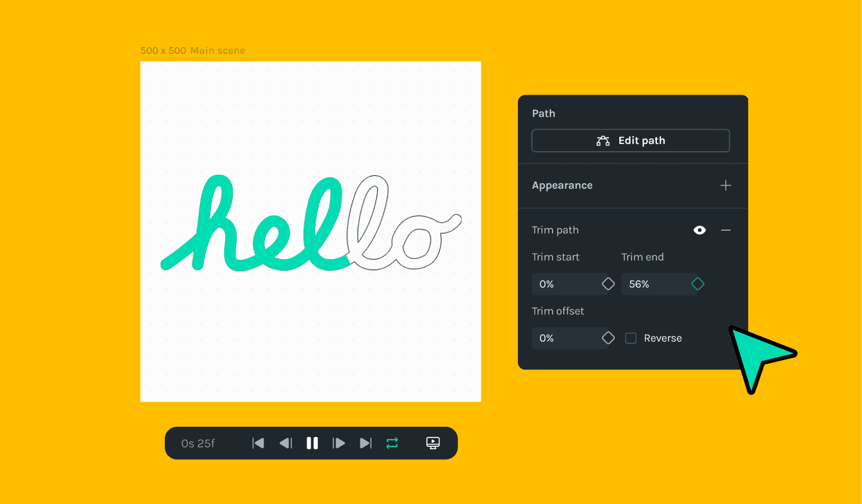Select the Main scene label
Image resolution: width=862 pixels, height=504 pixels.
(x=217, y=50)
